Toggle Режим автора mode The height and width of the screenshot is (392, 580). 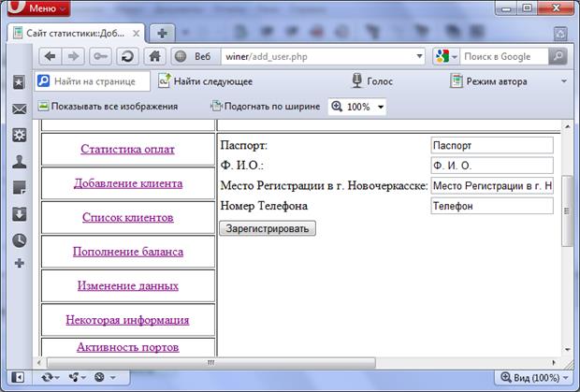coord(488,81)
